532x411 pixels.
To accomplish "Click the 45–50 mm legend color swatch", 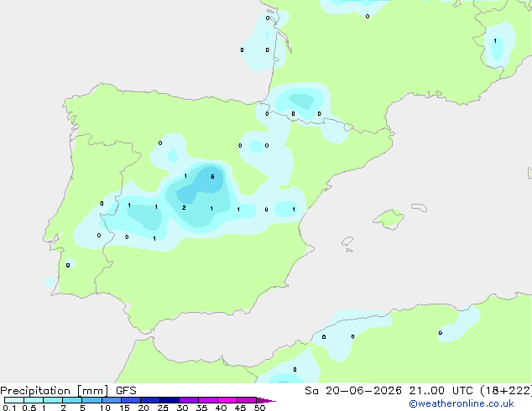I will click(247, 400).
